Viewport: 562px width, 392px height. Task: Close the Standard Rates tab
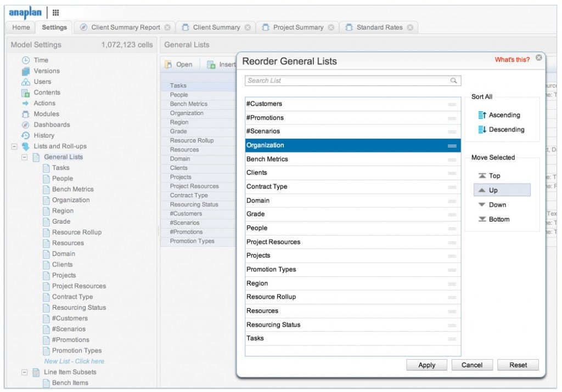pos(411,27)
